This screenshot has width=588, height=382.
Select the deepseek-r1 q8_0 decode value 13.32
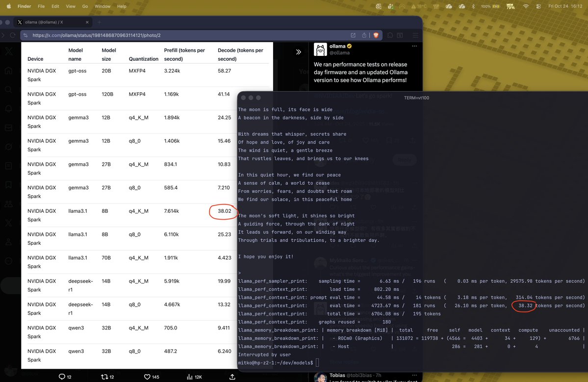tap(224, 305)
